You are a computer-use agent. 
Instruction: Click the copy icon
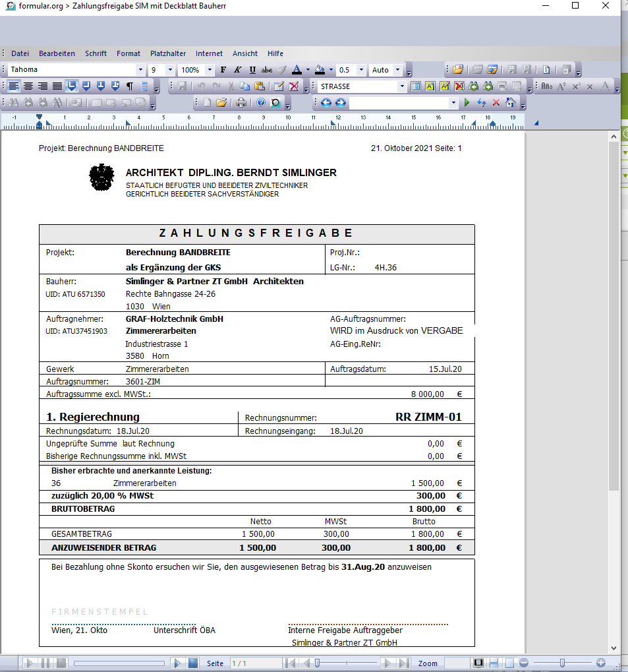245,86
